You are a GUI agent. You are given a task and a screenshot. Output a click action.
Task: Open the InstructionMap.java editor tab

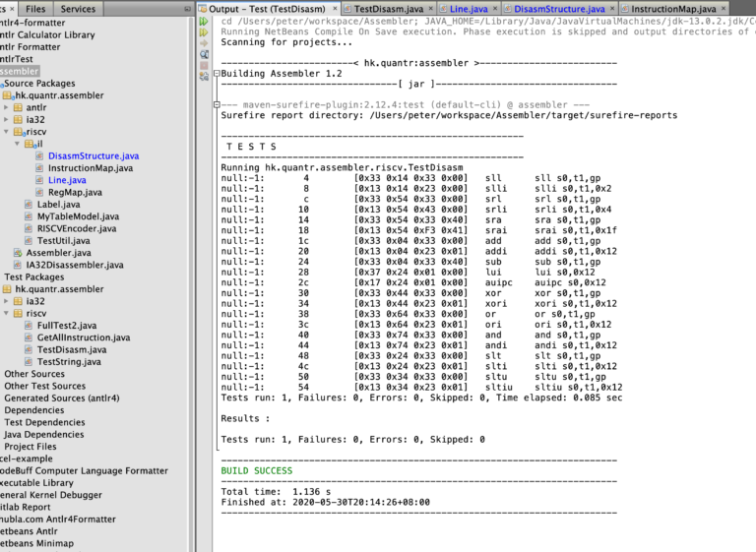673,9
